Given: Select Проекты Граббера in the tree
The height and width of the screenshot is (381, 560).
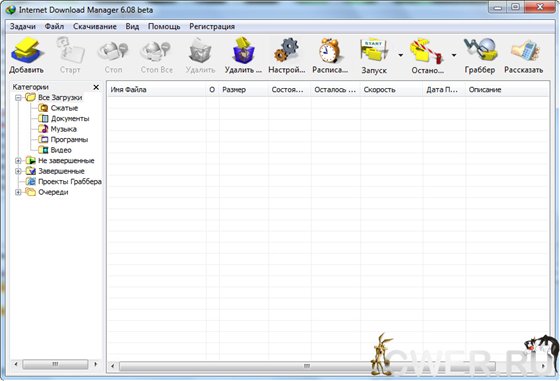Looking at the screenshot, I should [70, 181].
